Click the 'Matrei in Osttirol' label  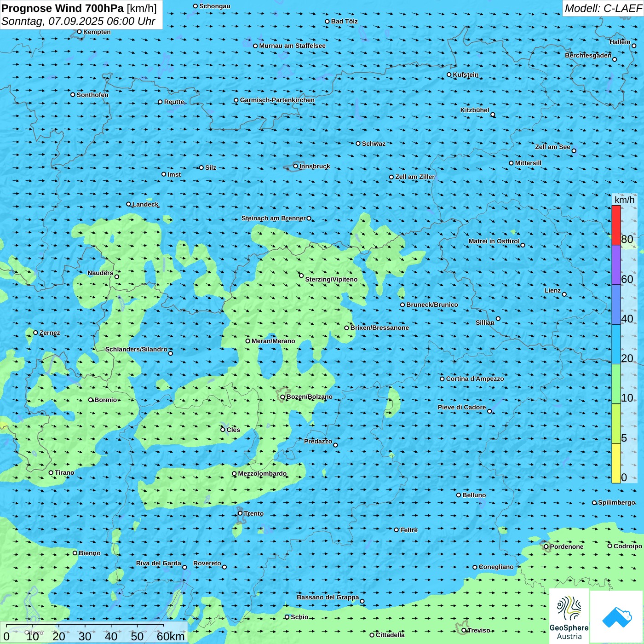pyautogui.click(x=494, y=241)
